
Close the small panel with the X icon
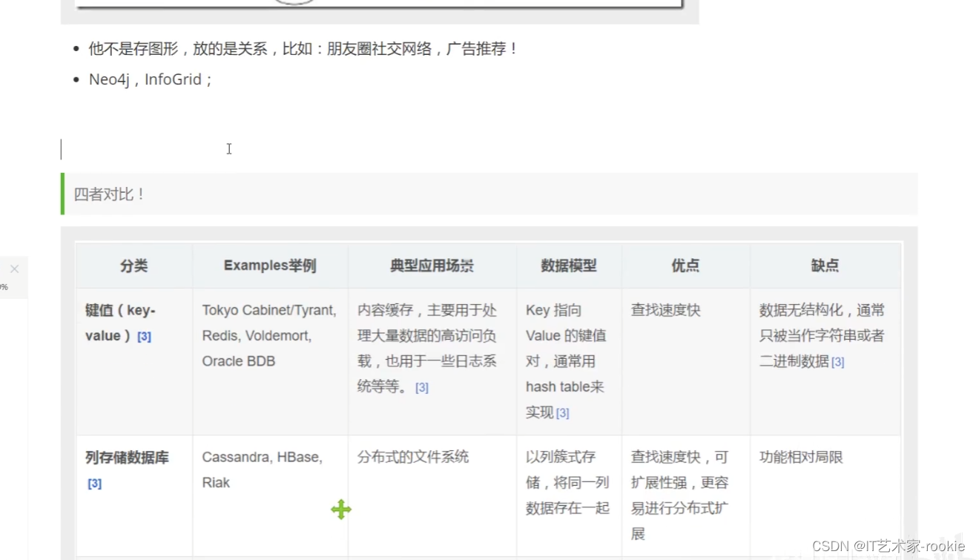coord(14,269)
